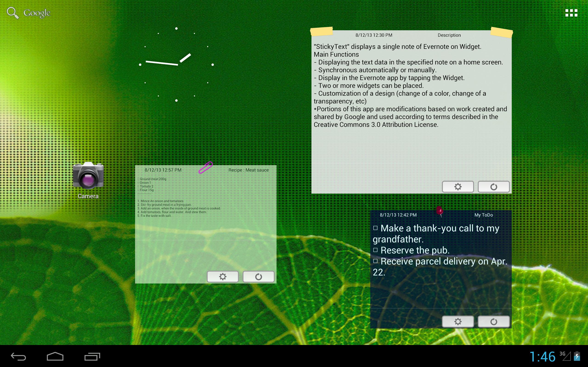
Task: Open settings gear on Recipe widget
Action: point(223,276)
